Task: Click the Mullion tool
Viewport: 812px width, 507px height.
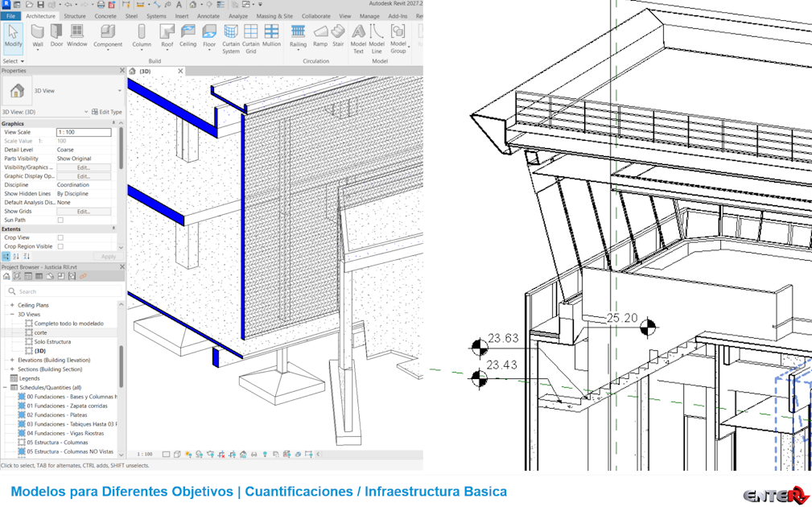Action: (x=271, y=35)
